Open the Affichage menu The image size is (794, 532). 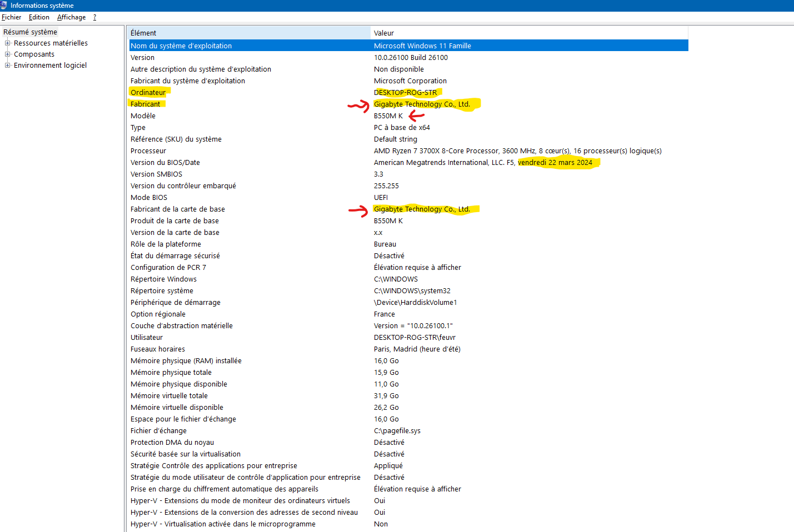coord(72,17)
